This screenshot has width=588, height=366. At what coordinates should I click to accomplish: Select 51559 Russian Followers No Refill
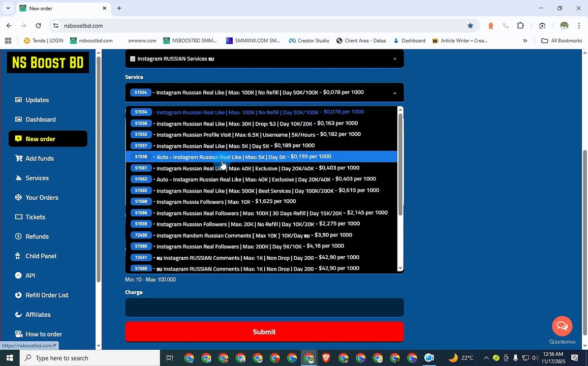tap(261, 224)
